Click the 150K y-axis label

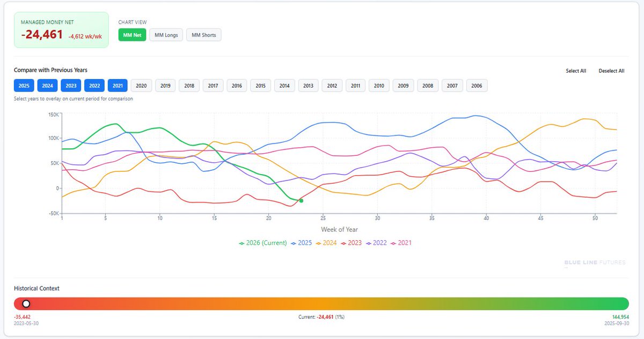tap(53, 114)
